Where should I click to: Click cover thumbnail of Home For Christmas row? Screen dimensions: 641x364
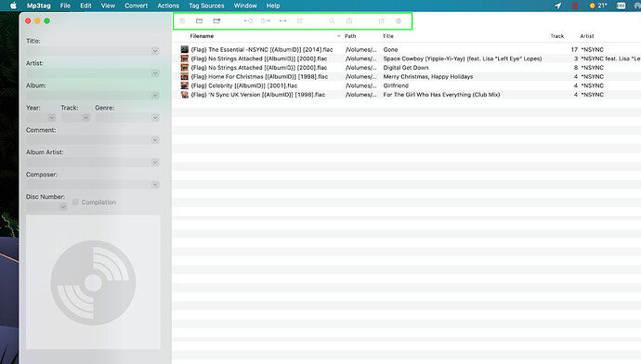185,76
